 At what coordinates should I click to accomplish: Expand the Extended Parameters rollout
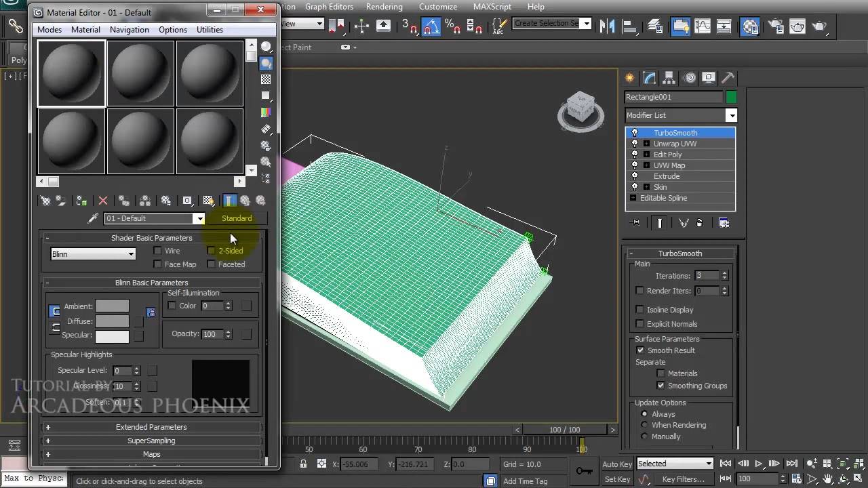tap(151, 427)
